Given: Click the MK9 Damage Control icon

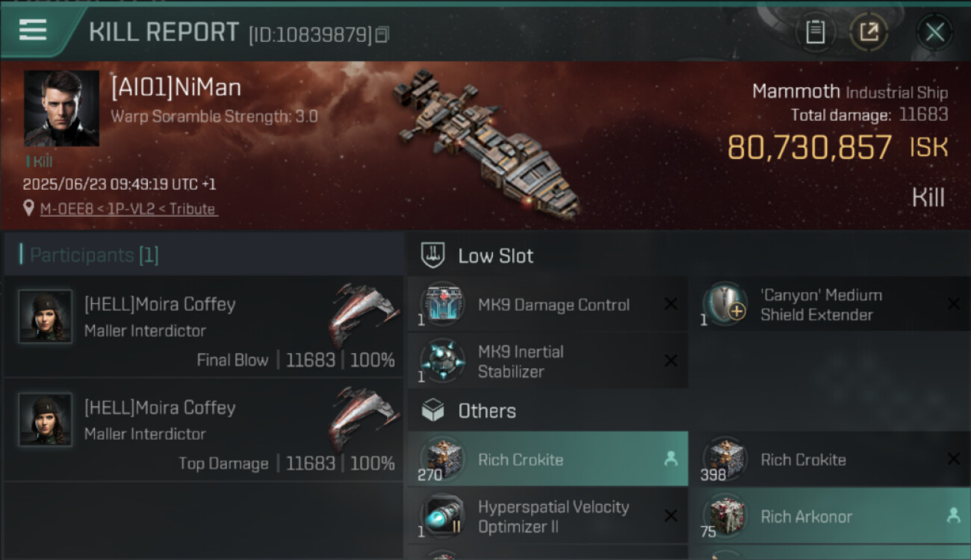Looking at the screenshot, I should (443, 305).
